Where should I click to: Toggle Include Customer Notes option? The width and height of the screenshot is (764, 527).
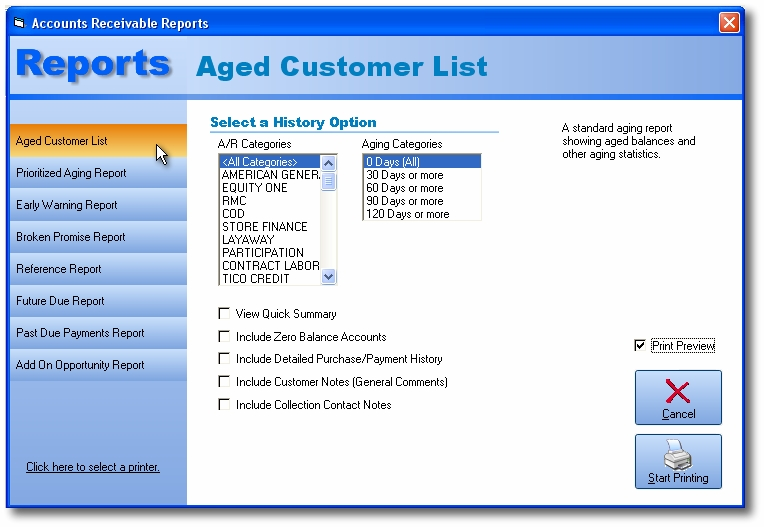[224, 382]
